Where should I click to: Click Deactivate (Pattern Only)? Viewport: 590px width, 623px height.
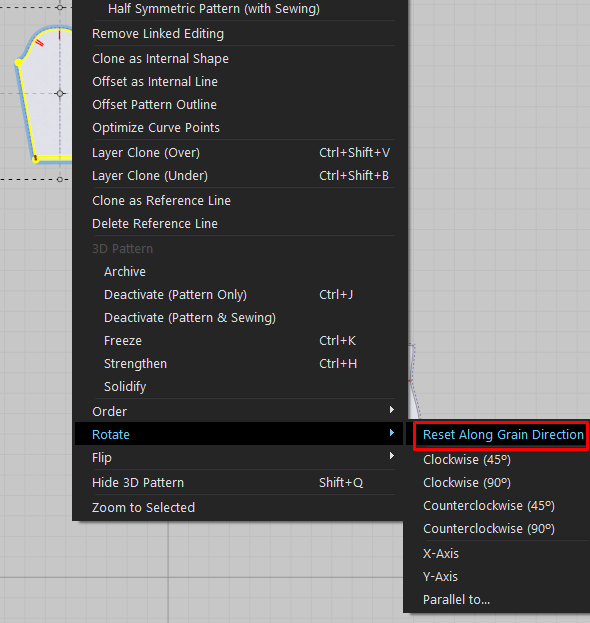tap(239, 295)
